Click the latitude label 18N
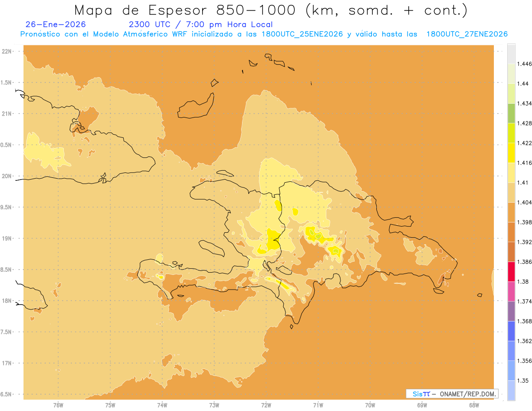532x411 pixels. [6, 301]
